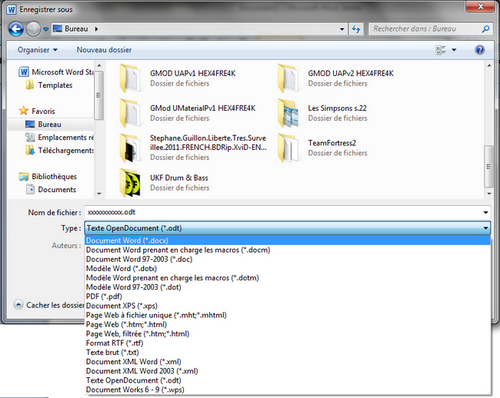The width and height of the screenshot is (500, 398).
Task: Choose Page Web, filtrée type
Action: [x=287, y=334]
